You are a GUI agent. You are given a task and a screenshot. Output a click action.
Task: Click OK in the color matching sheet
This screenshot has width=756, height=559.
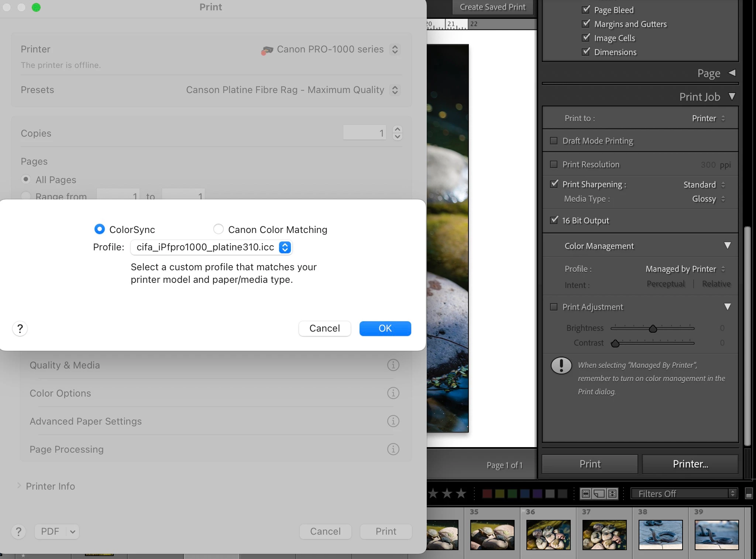pos(385,328)
